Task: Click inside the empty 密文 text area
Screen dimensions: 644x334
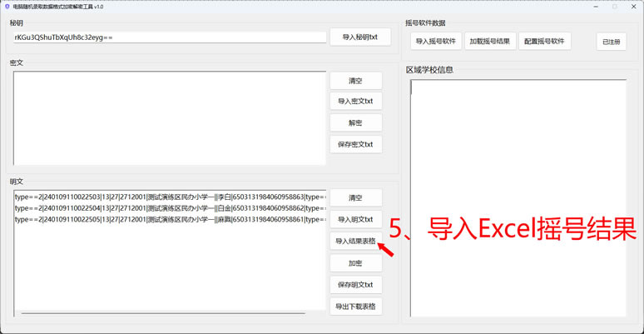Action: click(x=169, y=117)
